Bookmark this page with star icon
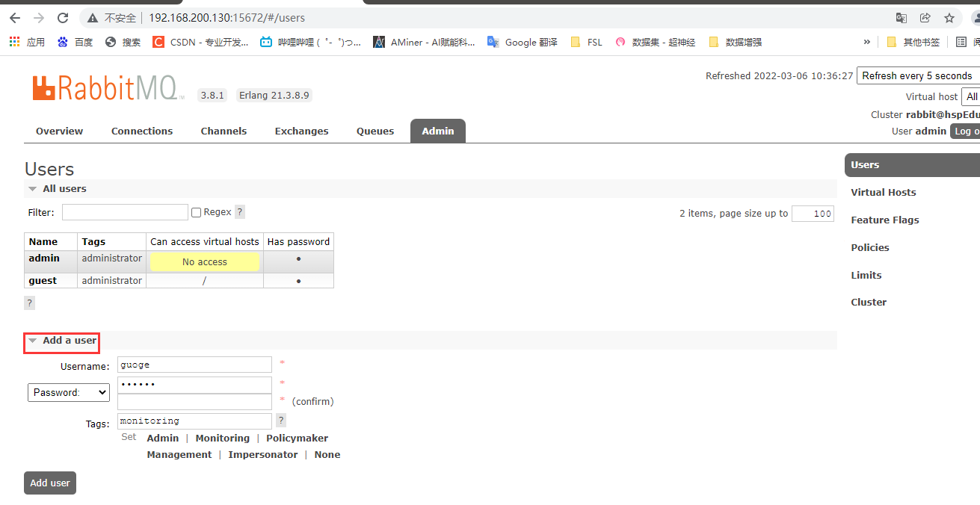980x505 pixels. coord(949,18)
